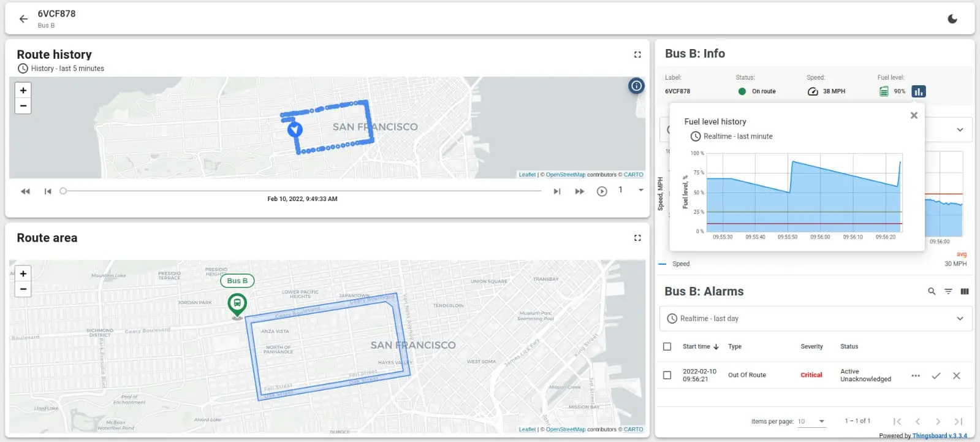Click the fuel level chart icon button
The height and width of the screenshot is (442, 980).
click(918, 91)
